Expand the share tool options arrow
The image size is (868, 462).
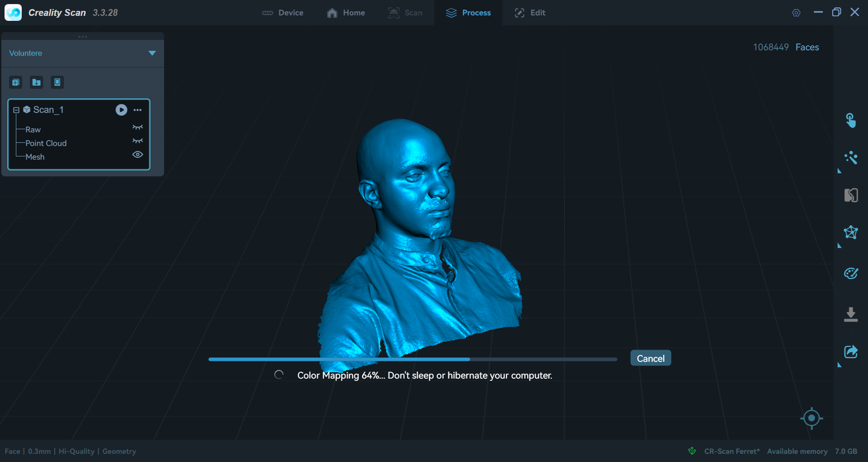pyautogui.click(x=839, y=365)
